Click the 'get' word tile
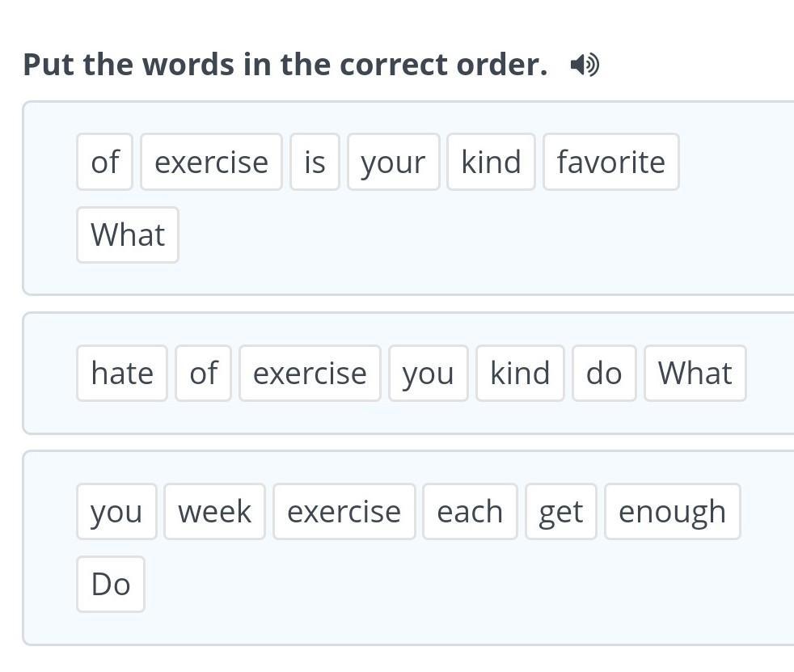The width and height of the screenshot is (794, 672). pos(560,512)
